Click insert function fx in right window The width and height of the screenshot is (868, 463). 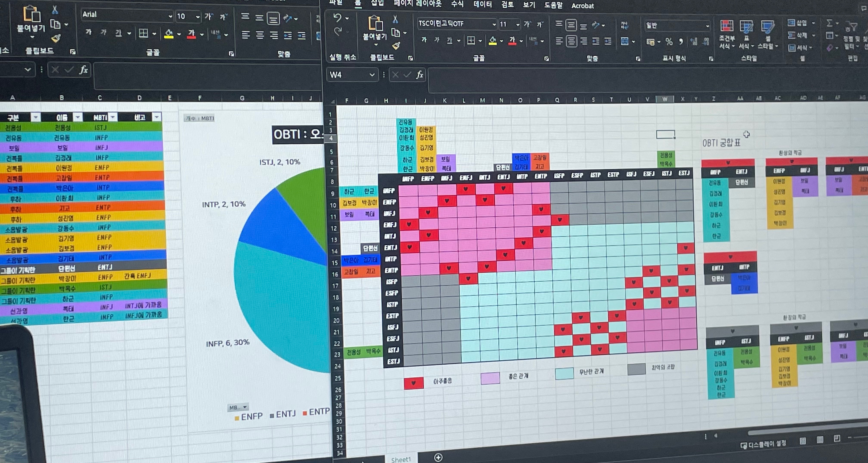[x=419, y=75]
